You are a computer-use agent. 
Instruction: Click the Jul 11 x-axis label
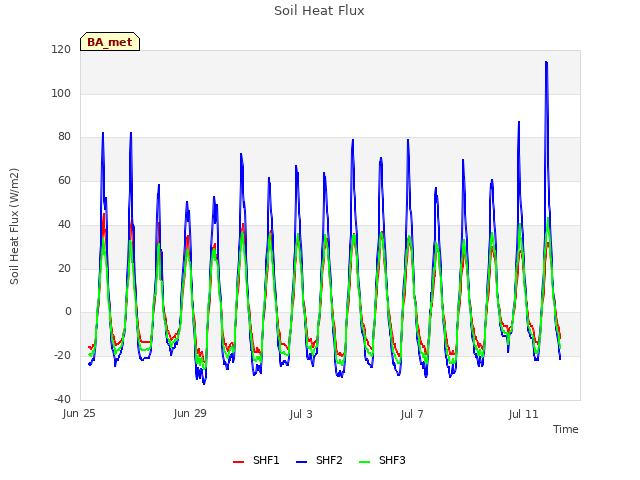click(523, 414)
